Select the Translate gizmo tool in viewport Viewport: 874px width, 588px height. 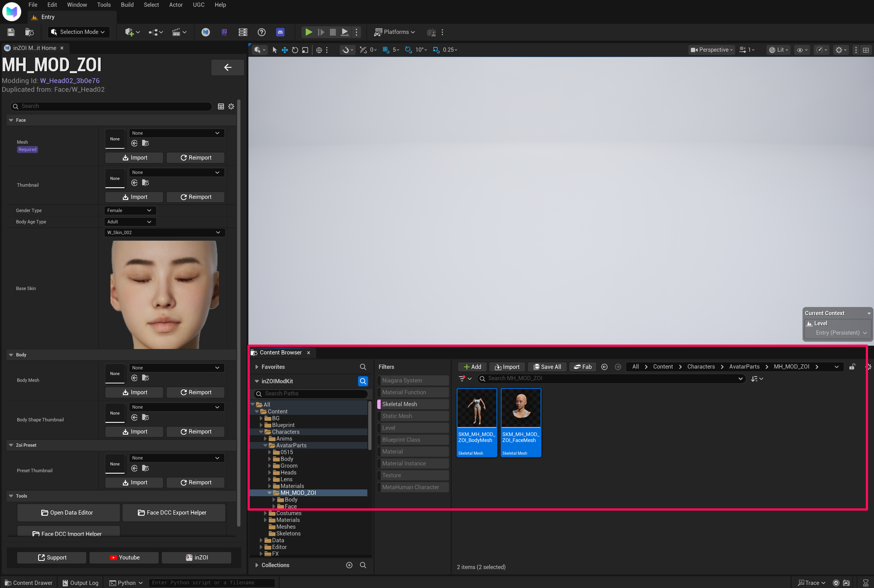click(x=285, y=50)
